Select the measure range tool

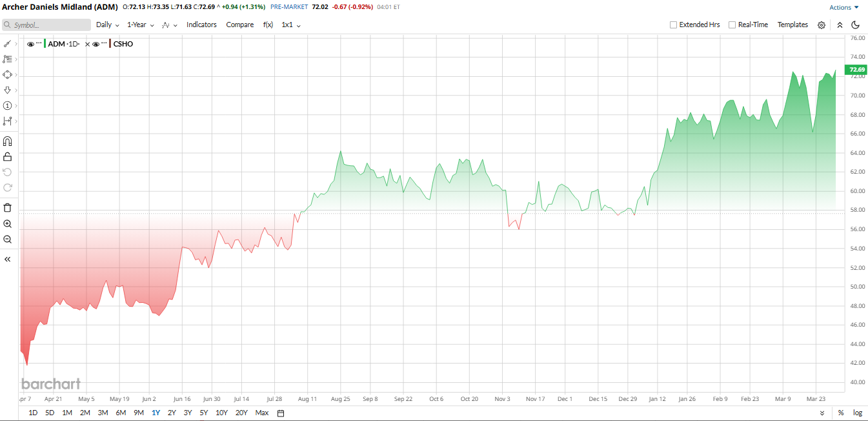pyautogui.click(x=7, y=121)
